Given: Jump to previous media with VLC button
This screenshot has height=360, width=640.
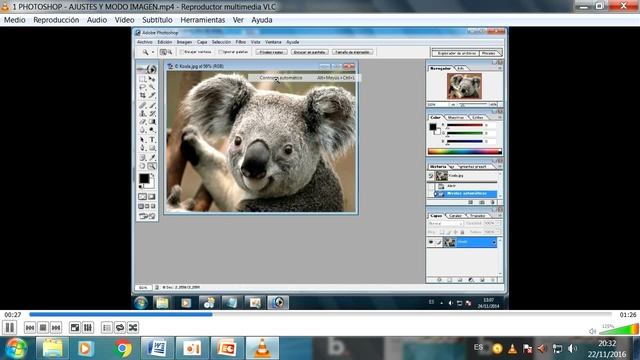Looking at the screenshot, I should point(30,328).
